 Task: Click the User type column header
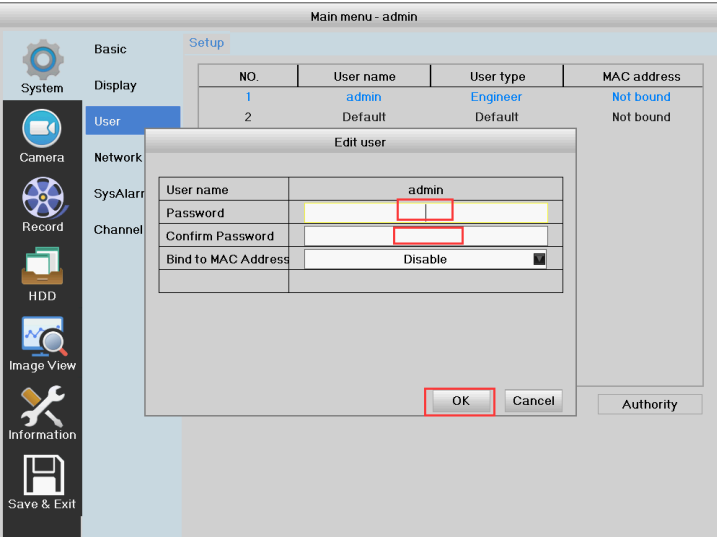[497, 76]
